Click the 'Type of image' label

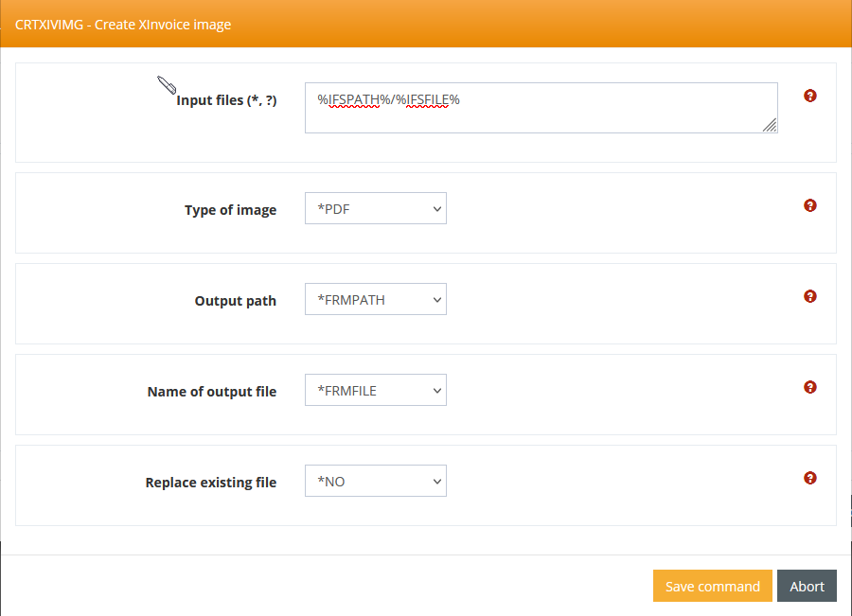click(230, 210)
